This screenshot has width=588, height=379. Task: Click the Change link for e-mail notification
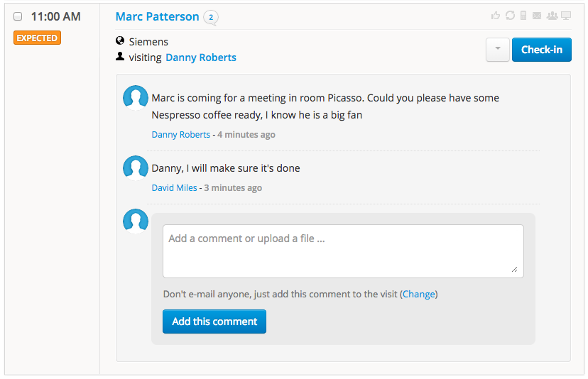(419, 294)
